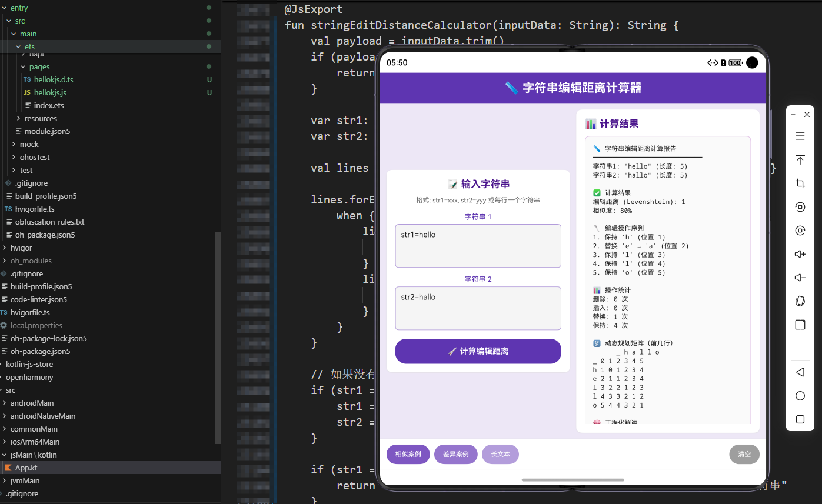This screenshot has width=822, height=504.
Task: Capture a screenshot using the emulator crop tool
Action: [800, 183]
